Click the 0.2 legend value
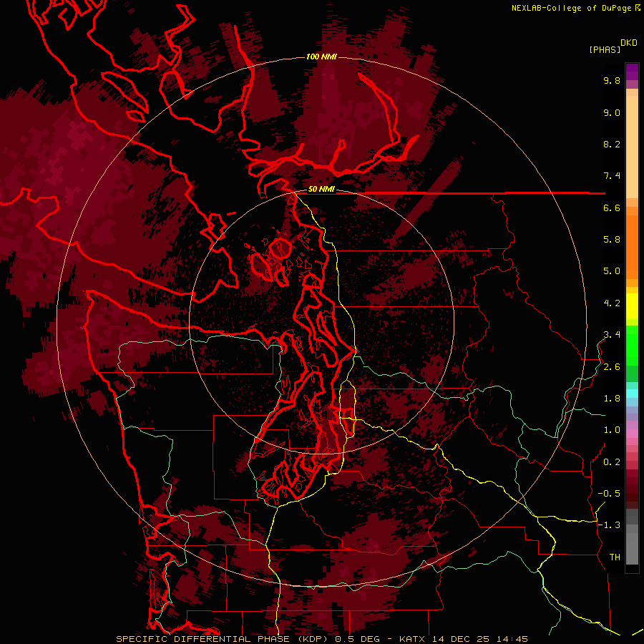 (x=612, y=462)
